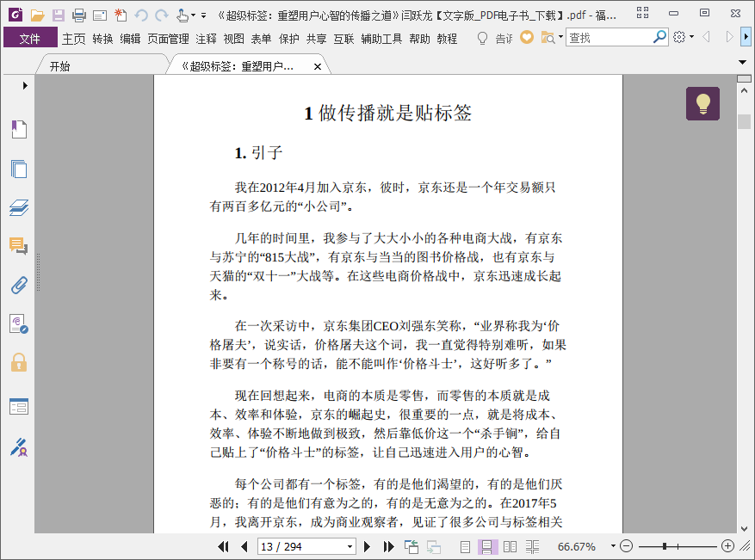Open the 保护 ribbon tab
The height and width of the screenshot is (560, 755).
[289, 39]
